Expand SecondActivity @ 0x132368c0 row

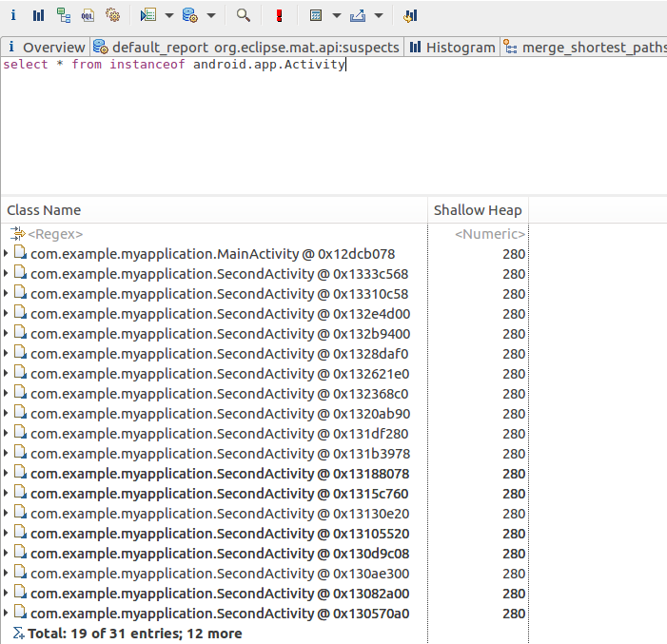[6, 394]
